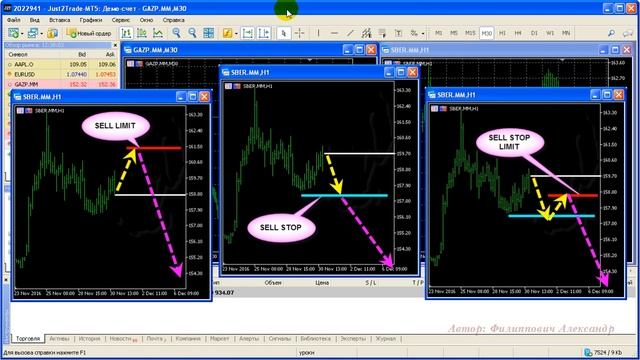Viewport: 640px width, 360px height.
Task: Click the Новый ордер button
Action: pyautogui.click(x=89, y=33)
